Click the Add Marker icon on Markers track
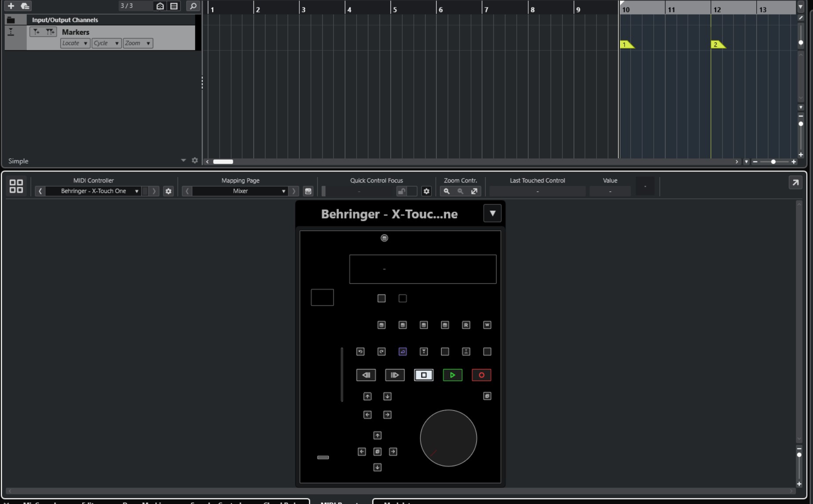813x504 pixels. [x=36, y=32]
